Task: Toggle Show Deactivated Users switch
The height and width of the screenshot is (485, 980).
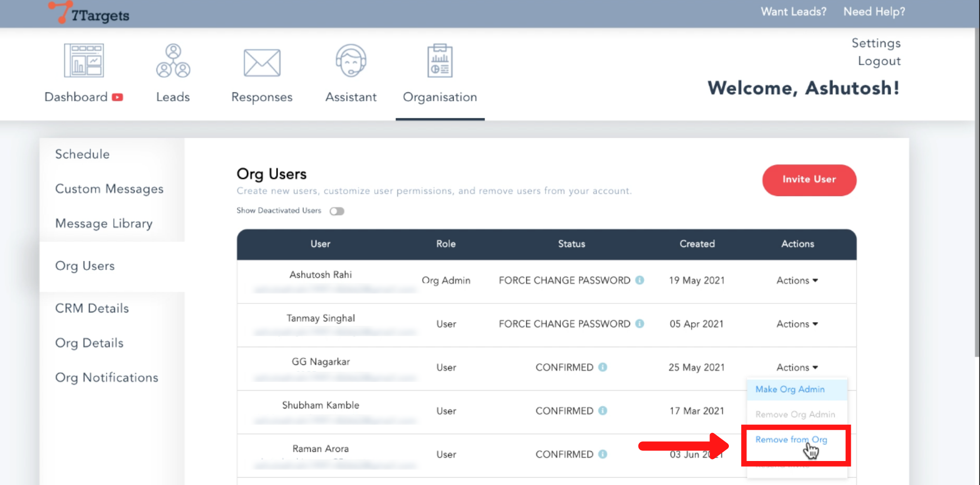Action: coord(337,211)
